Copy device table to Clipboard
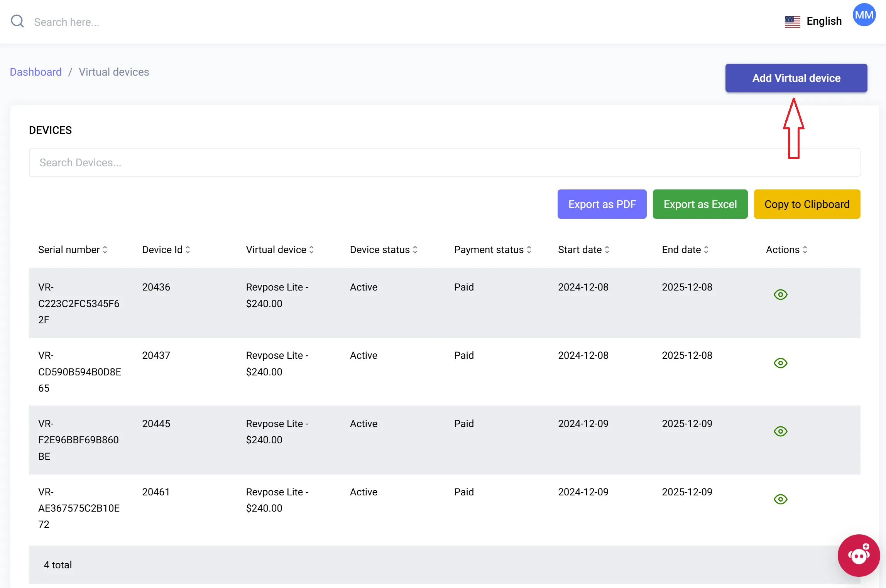The width and height of the screenshot is (886, 588). pyautogui.click(x=807, y=204)
